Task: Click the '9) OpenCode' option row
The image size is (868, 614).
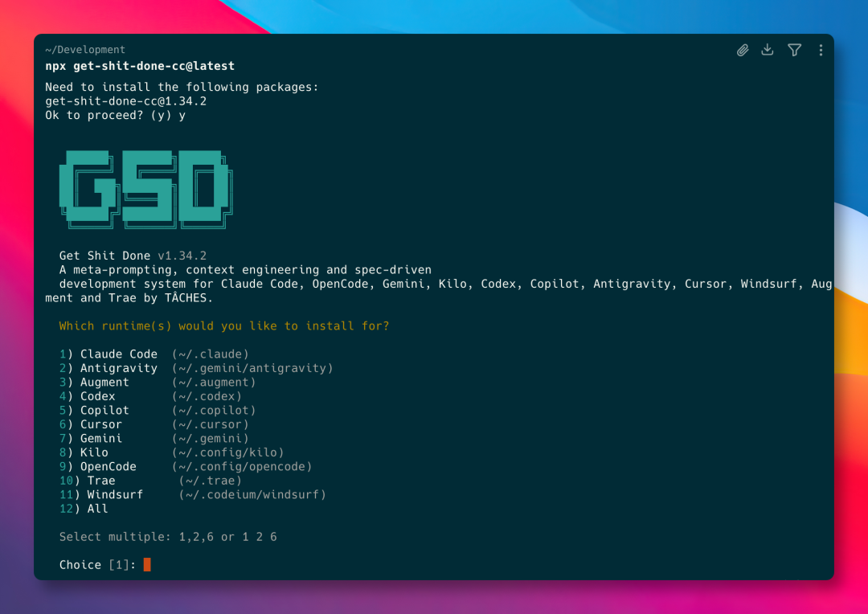Action: click(x=186, y=467)
